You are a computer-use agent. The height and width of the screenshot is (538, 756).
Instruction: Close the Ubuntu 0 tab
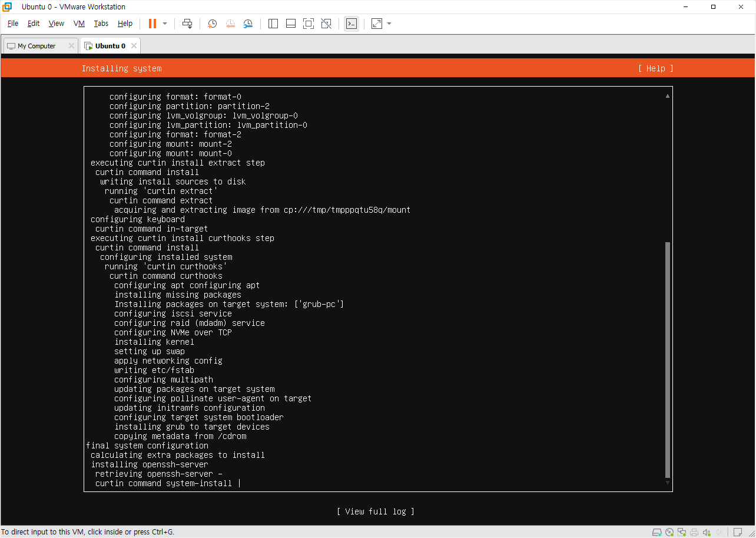point(134,46)
